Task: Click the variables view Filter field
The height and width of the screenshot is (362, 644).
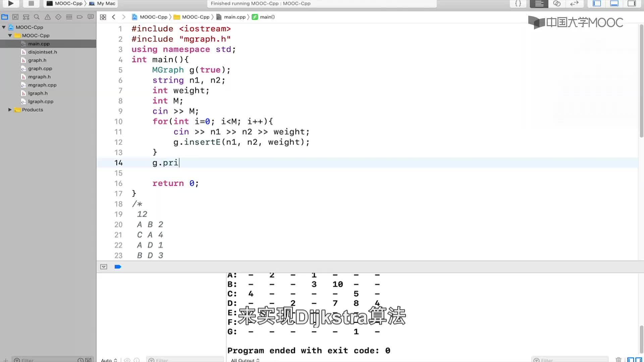Action: click(x=185, y=360)
